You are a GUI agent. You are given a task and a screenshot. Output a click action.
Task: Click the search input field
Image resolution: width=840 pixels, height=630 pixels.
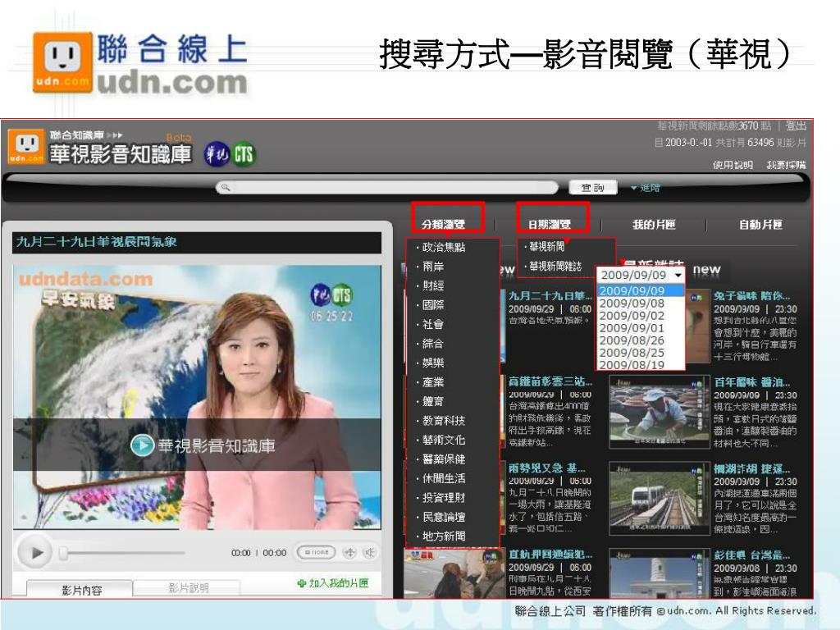[x=387, y=187]
